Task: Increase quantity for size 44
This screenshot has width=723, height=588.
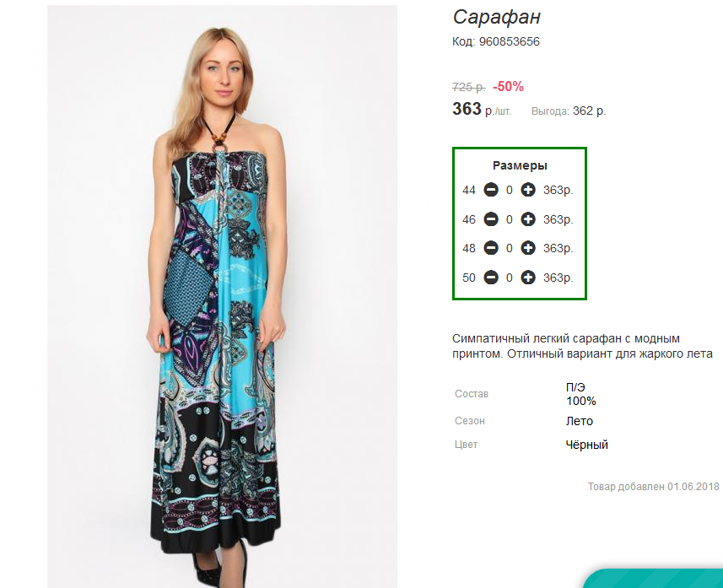Action: (x=528, y=190)
